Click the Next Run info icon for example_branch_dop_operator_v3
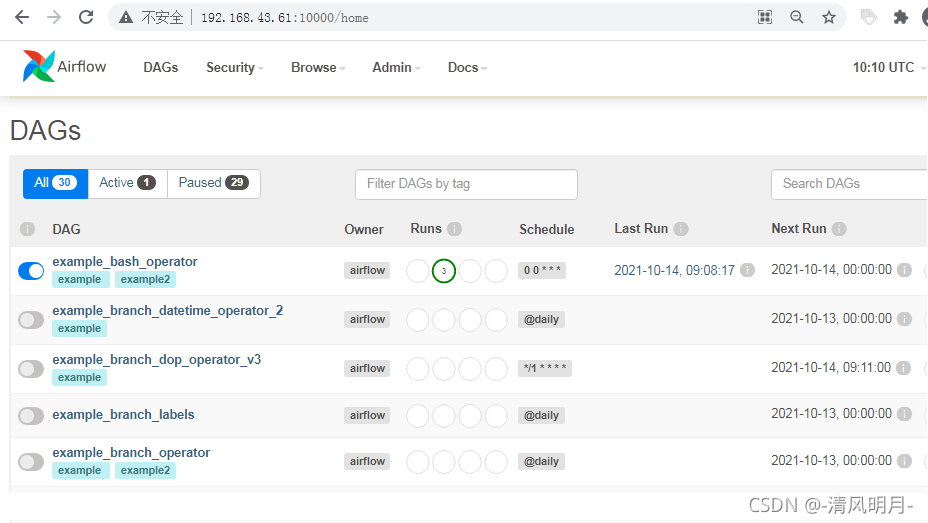Viewport: 928px width, 523px height. tap(903, 368)
